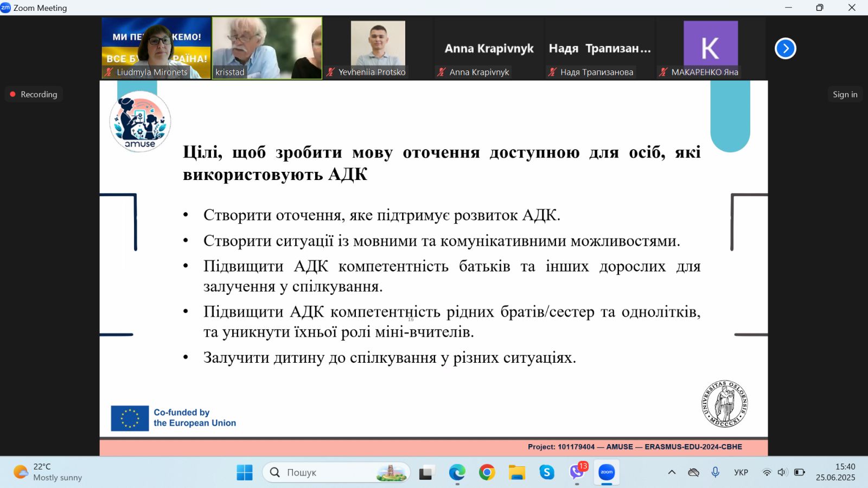Minimize the Zoom Meeting window

(x=788, y=8)
